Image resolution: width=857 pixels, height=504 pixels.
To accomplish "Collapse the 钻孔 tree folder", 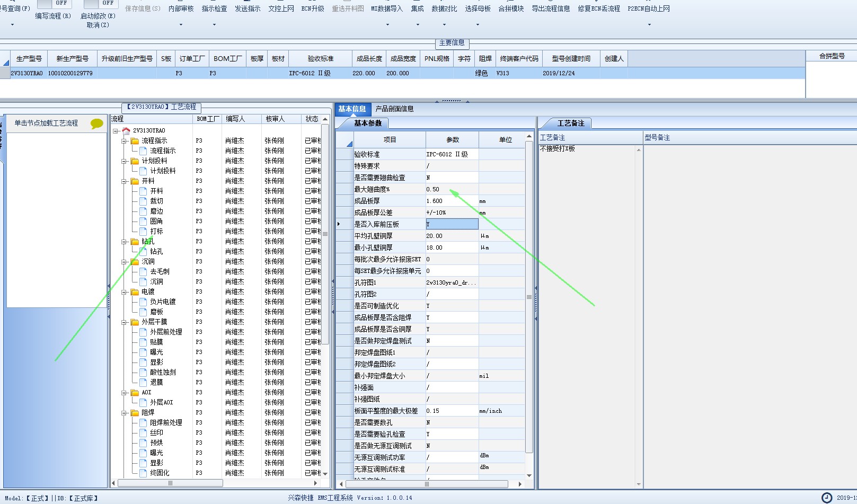I will [x=124, y=241].
